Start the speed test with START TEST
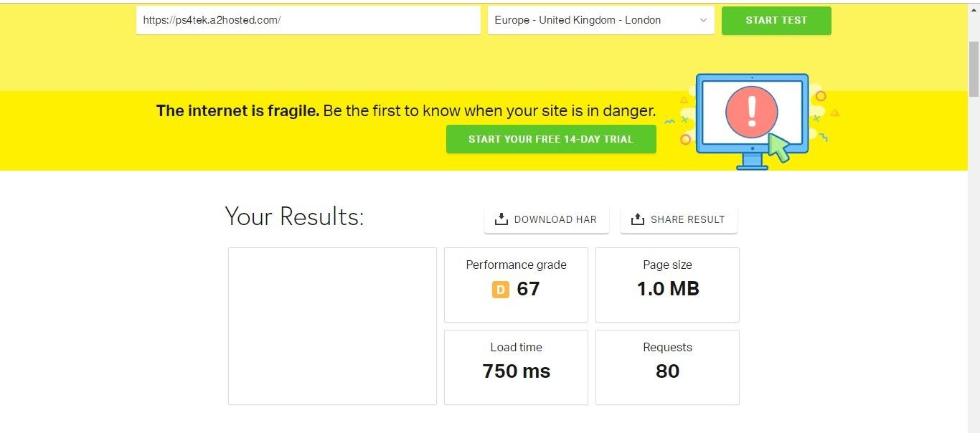 (776, 21)
